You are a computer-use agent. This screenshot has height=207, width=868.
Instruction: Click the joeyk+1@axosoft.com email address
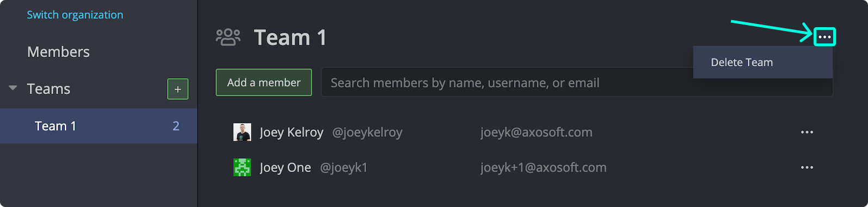tap(543, 167)
